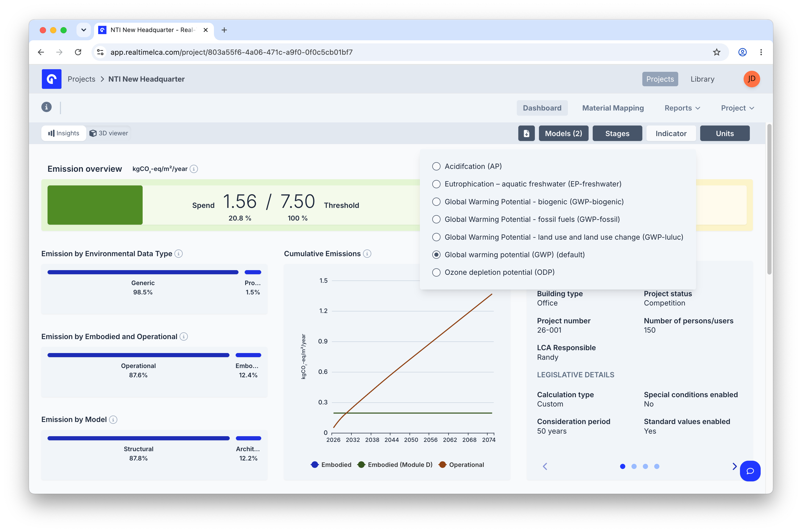Switch to the 3D viewer tab
The width and height of the screenshot is (802, 532).
pos(109,133)
